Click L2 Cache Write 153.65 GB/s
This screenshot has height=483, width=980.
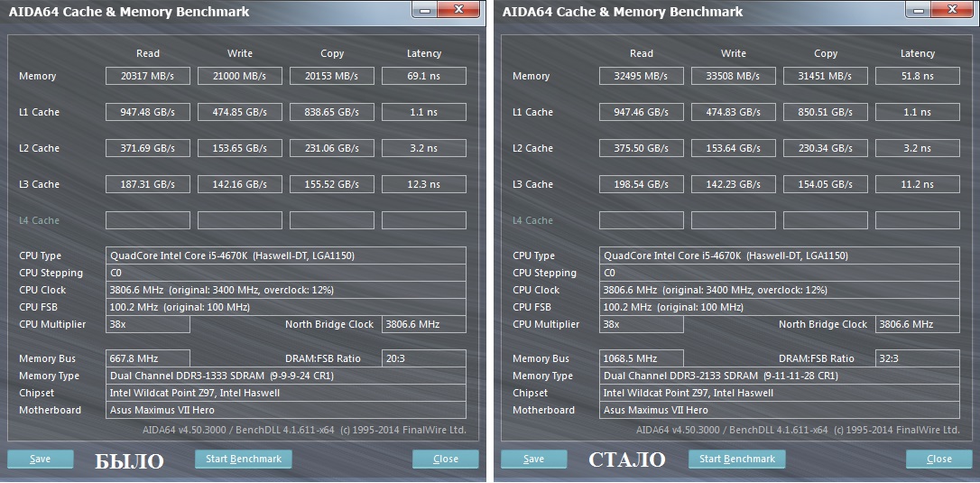click(240, 148)
